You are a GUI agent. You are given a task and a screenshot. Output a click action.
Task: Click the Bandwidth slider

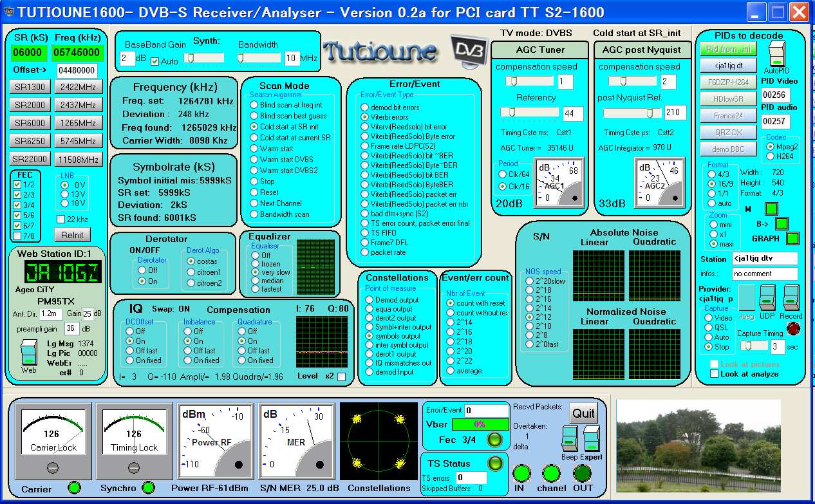tap(259, 58)
